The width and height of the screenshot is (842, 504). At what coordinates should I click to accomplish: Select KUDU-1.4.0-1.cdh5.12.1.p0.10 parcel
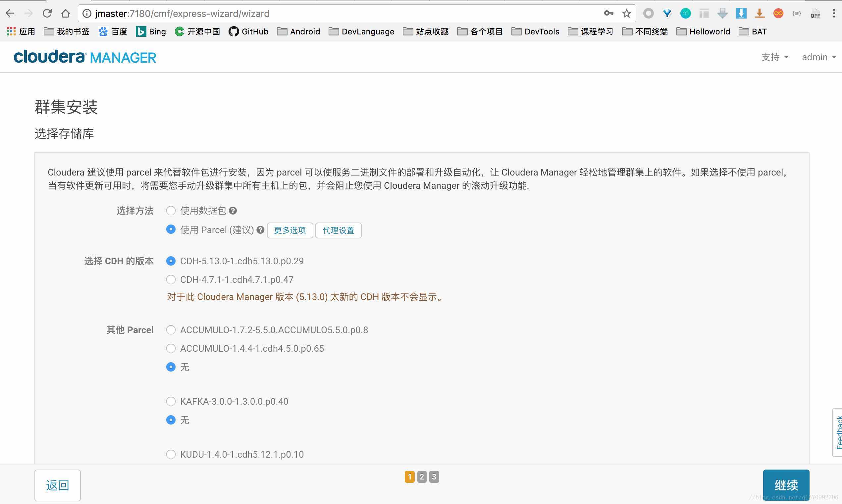coord(171,454)
